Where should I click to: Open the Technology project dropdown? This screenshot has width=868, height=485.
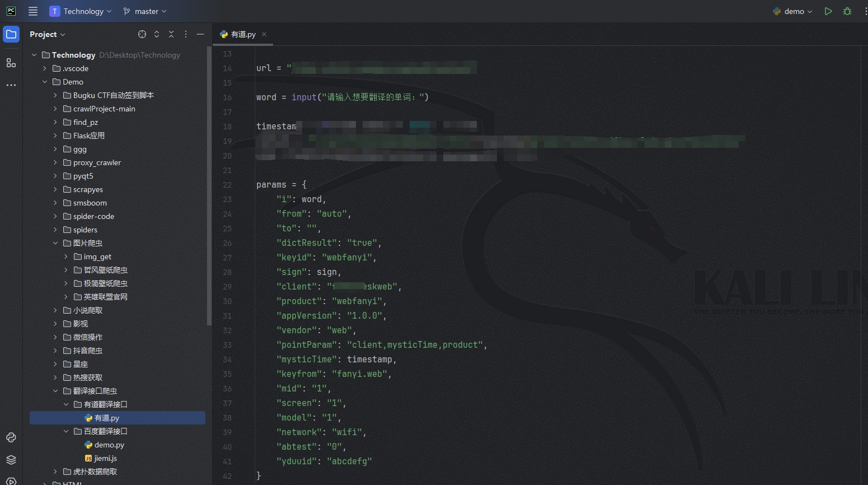(81, 11)
